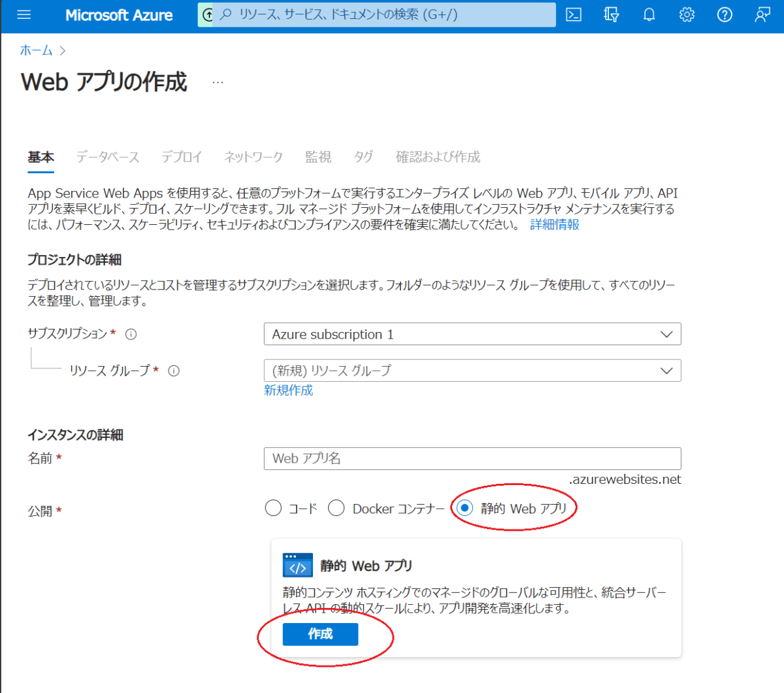Click the インスタンスの詳細 heading
The image size is (784, 693).
click(x=75, y=435)
